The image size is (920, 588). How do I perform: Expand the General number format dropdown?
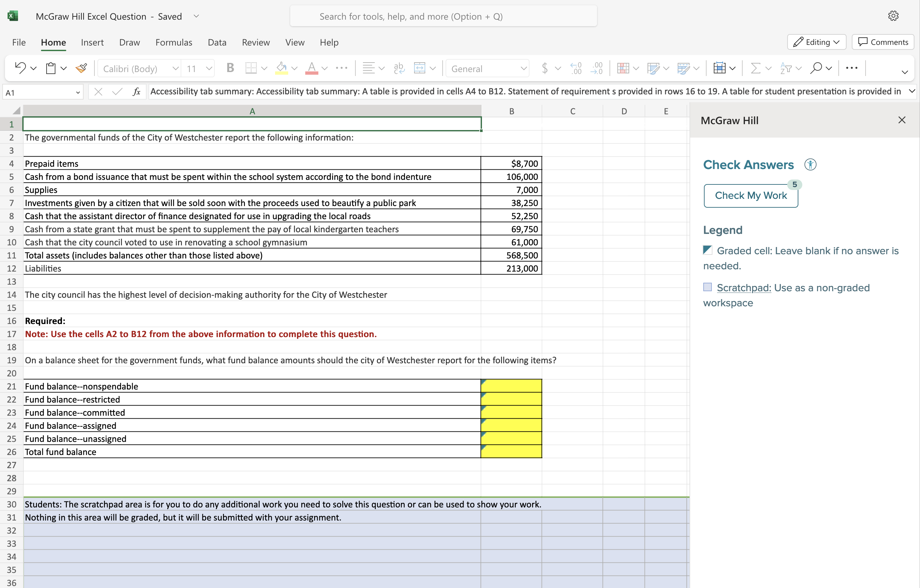pos(523,69)
